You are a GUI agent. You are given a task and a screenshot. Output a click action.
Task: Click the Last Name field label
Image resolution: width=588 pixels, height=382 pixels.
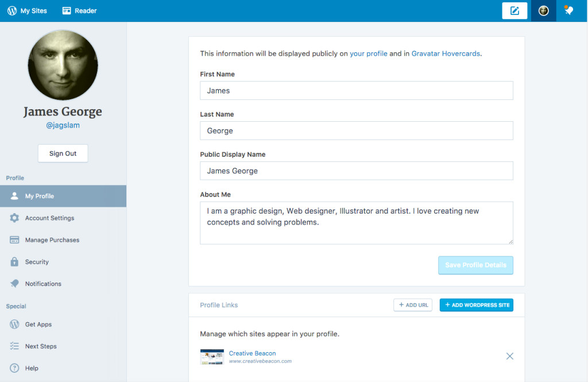coord(217,114)
